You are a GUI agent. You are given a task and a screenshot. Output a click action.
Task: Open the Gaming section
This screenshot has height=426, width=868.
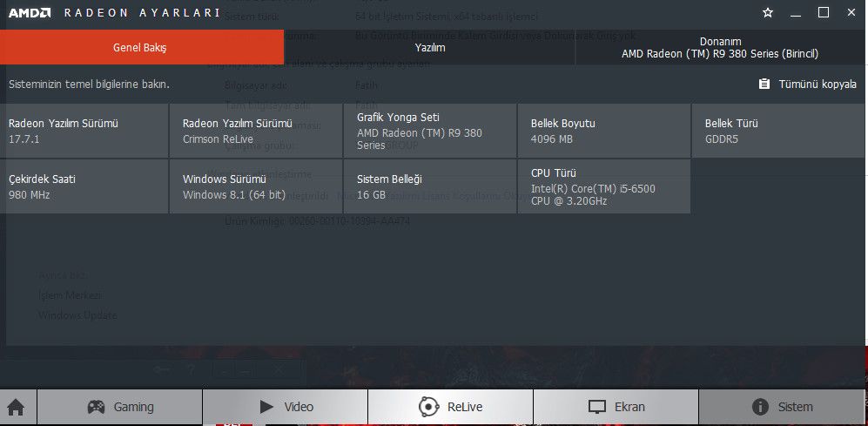[120, 407]
